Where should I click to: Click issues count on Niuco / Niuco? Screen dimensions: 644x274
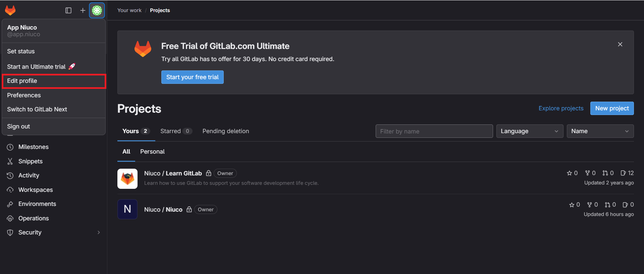(x=628, y=205)
